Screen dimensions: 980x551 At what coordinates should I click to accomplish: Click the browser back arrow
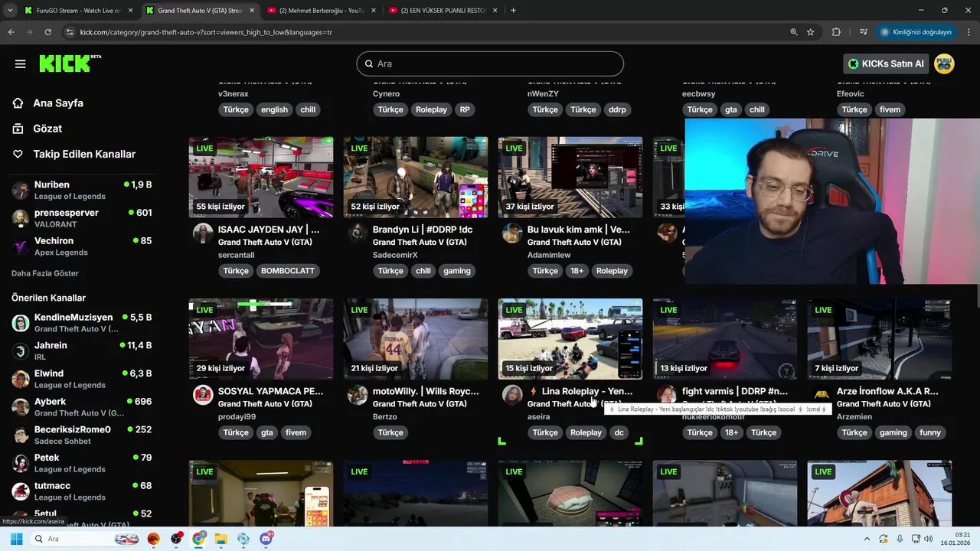[x=11, y=32]
